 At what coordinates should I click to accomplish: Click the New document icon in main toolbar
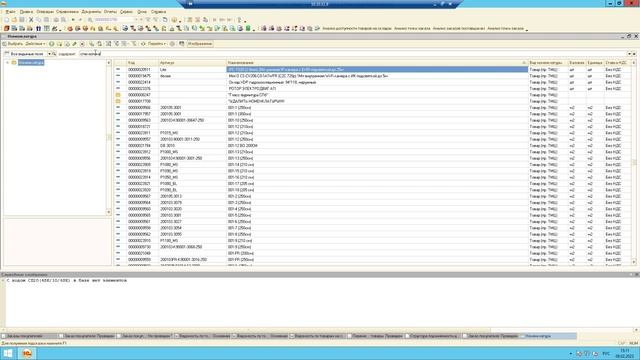click(x=7, y=20)
